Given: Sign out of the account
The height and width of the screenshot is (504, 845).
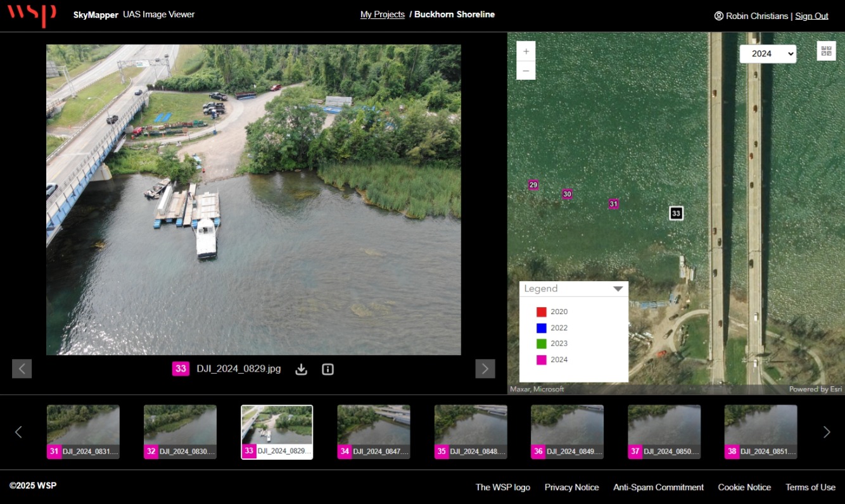Looking at the screenshot, I should pyautogui.click(x=811, y=16).
